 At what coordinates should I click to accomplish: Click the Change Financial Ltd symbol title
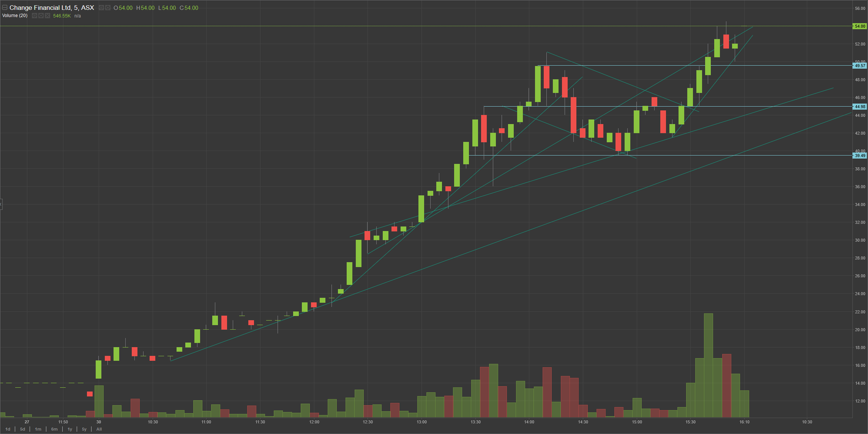click(x=52, y=8)
